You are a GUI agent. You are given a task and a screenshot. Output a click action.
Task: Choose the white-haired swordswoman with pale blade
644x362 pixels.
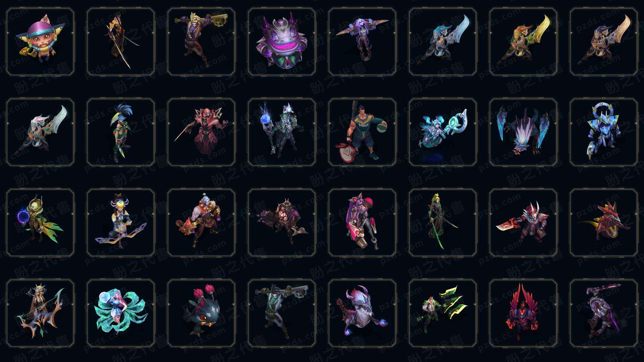pyautogui.click(x=40, y=132)
